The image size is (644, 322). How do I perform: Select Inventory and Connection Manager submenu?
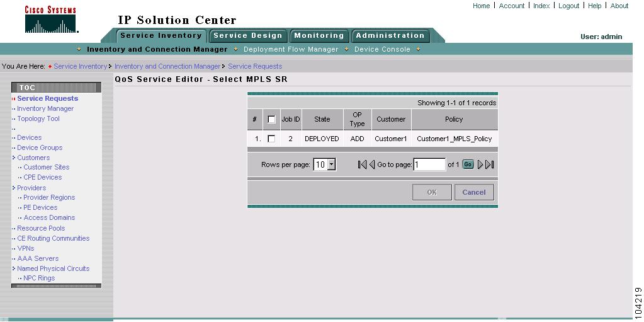pos(157,49)
